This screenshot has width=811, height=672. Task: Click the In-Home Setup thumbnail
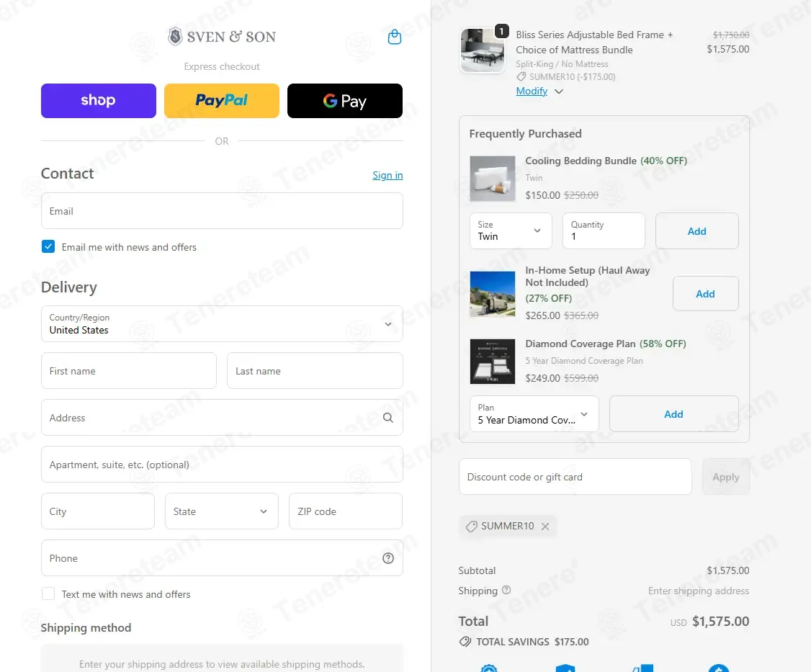tap(493, 294)
